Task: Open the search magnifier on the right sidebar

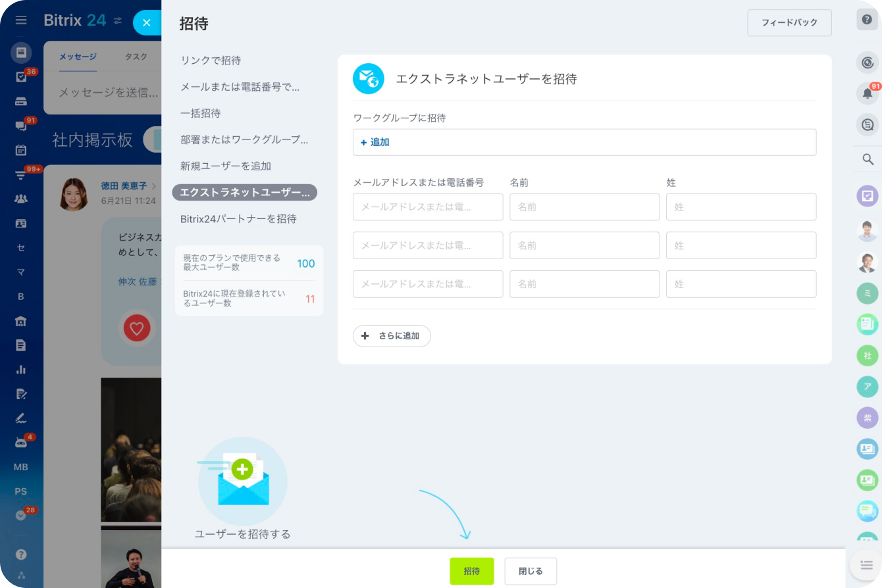Action: pos(868,159)
